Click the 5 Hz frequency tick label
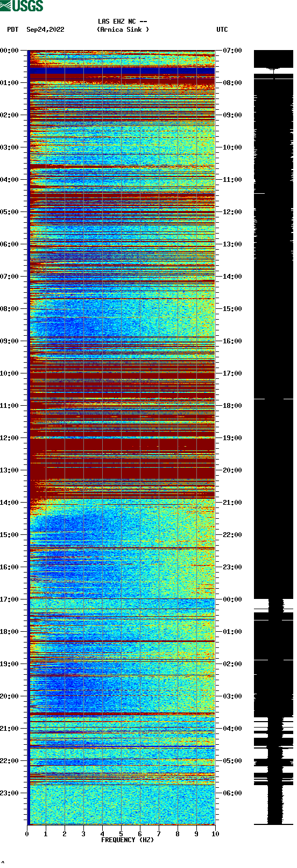 point(121,834)
